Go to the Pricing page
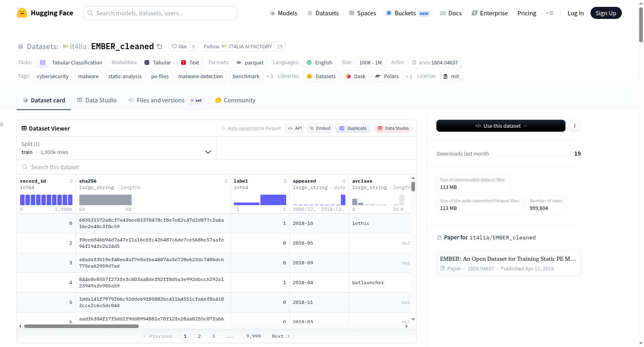 point(527,13)
